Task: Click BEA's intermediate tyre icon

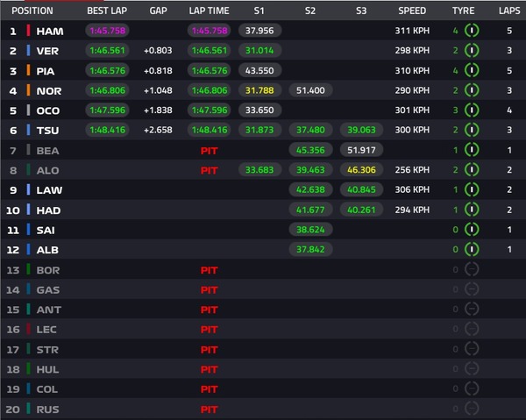Action: (472, 150)
